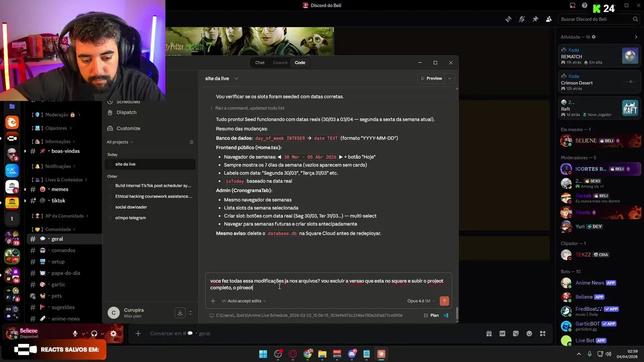
Task: Click Anime News bot in member list
Action: click(x=600, y=283)
